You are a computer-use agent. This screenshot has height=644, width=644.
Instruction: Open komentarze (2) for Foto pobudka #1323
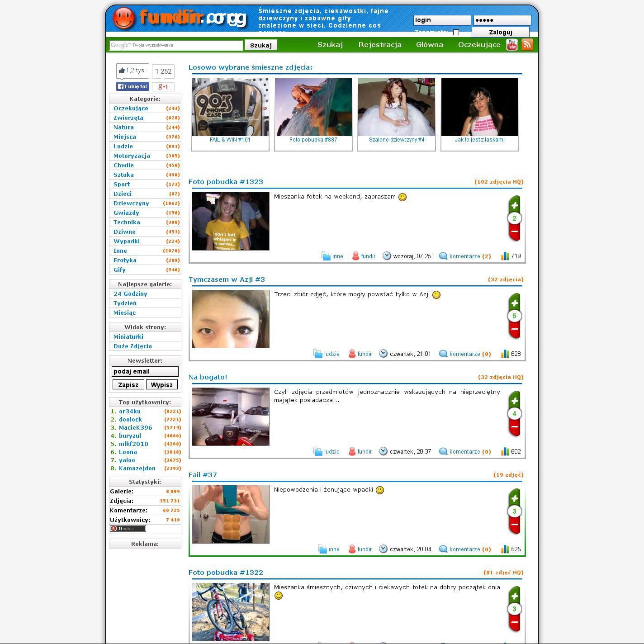[469, 256]
